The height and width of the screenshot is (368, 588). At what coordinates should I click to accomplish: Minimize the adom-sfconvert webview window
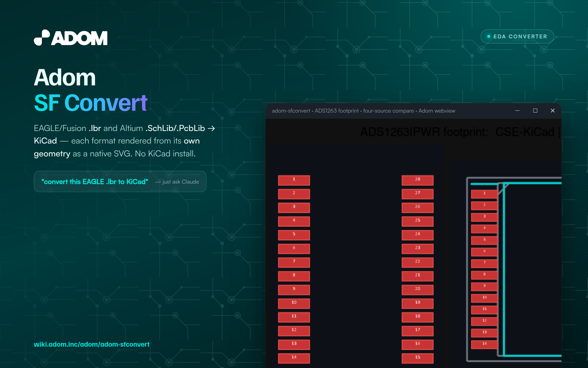[517, 111]
